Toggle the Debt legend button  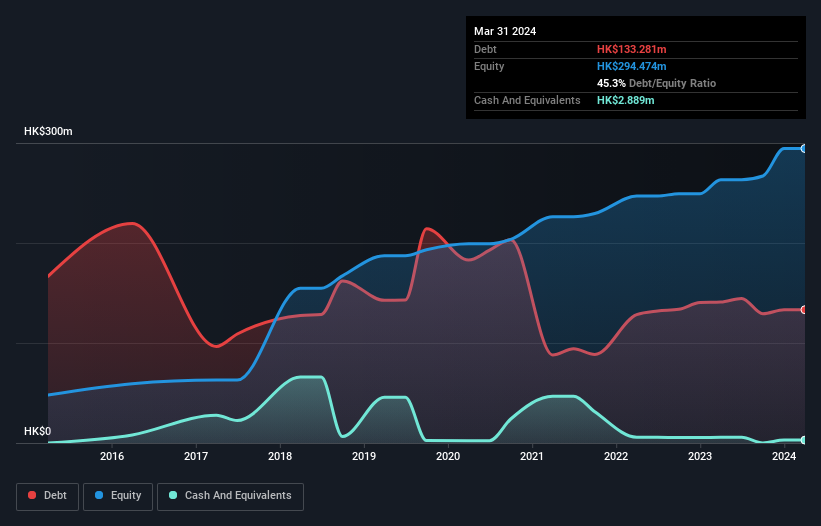click(x=48, y=496)
